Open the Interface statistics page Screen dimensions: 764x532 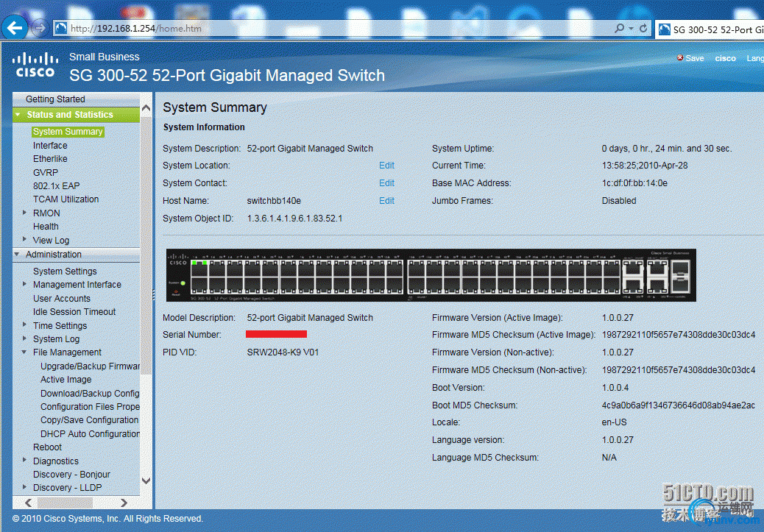[x=50, y=145]
